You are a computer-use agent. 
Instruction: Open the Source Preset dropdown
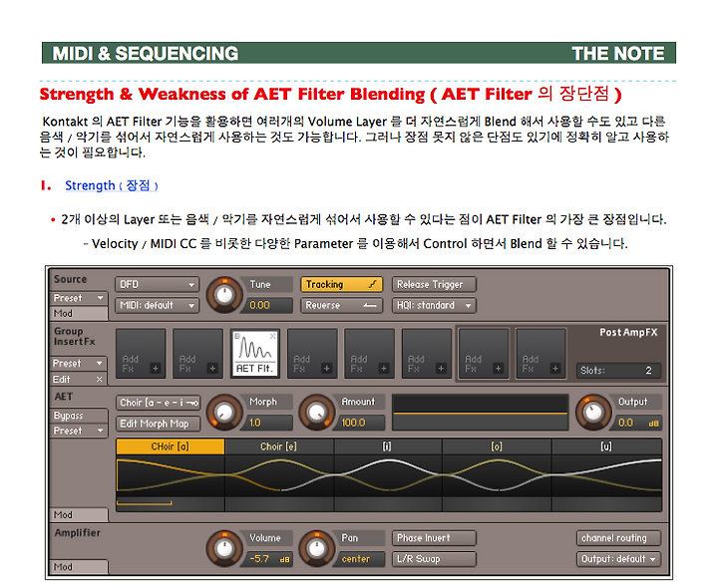tap(79, 298)
